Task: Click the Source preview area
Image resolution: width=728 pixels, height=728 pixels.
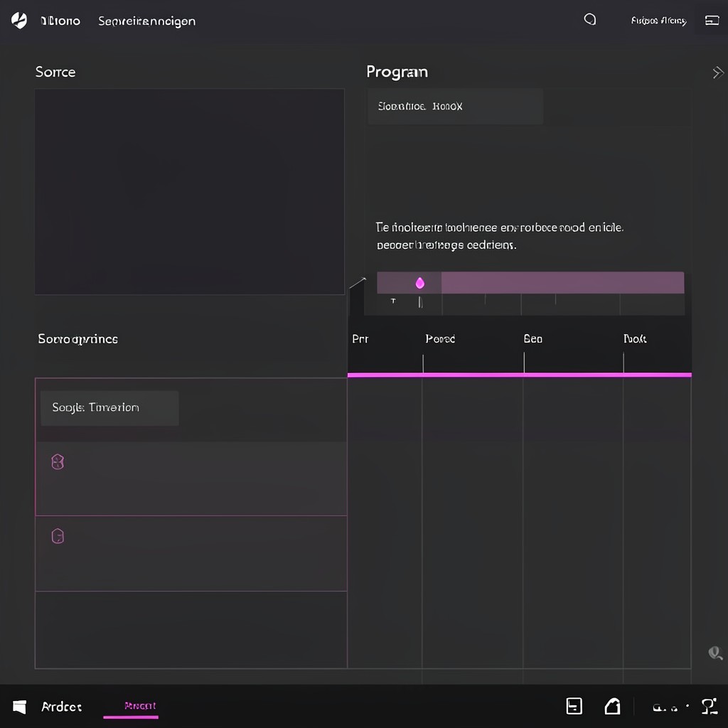Action: 189,191
